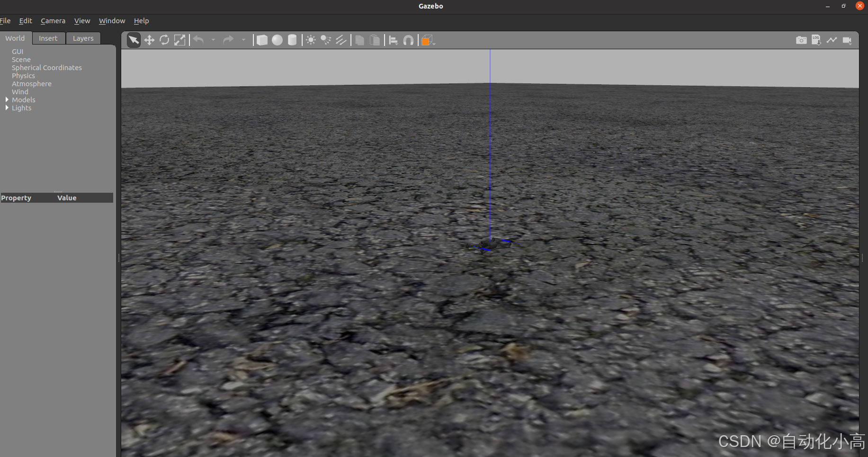
Task: Select the Lights label in tree
Action: pyautogui.click(x=22, y=108)
